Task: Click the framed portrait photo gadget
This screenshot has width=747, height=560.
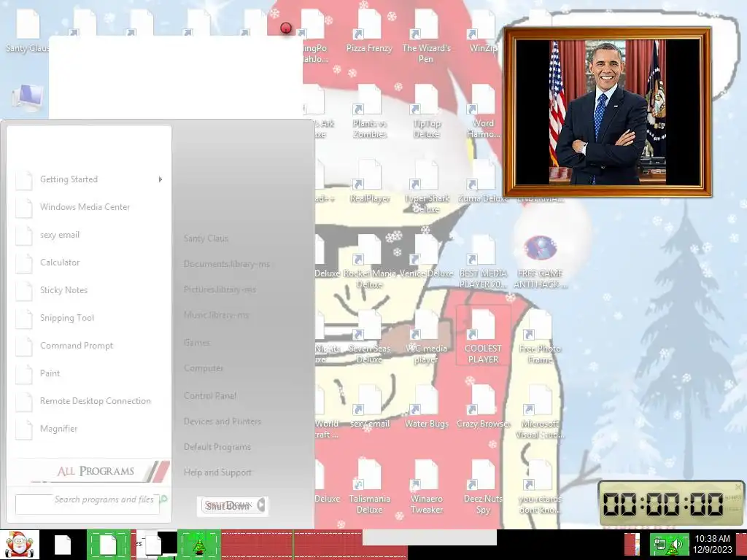Action: [608, 112]
